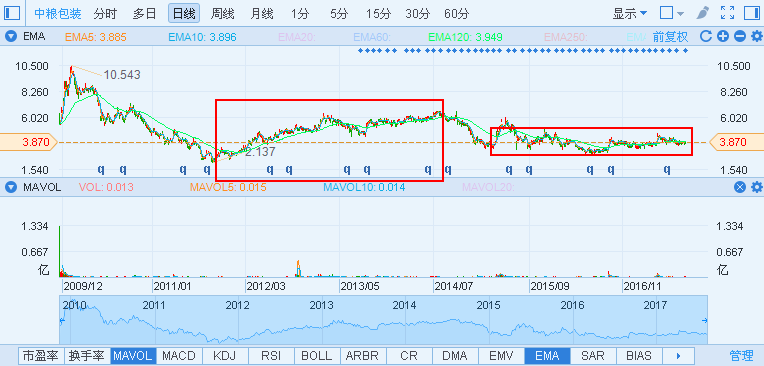
Task: Toggle the 换手率 indicator
Action: (87, 356)
